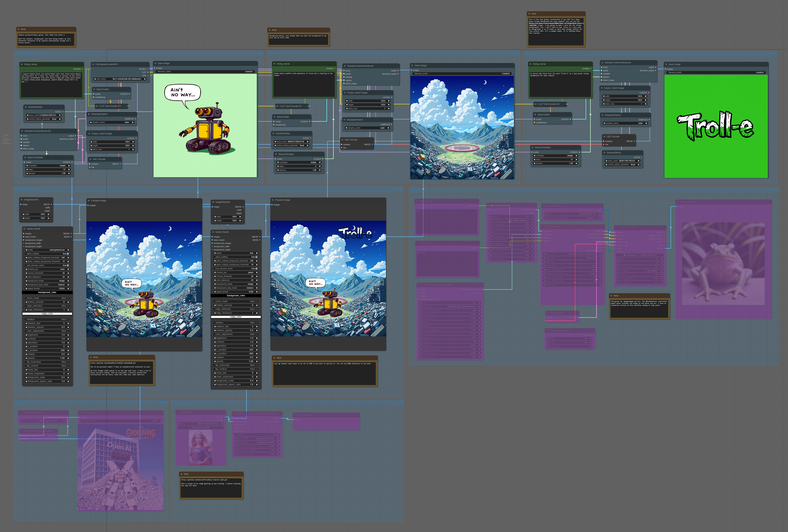Click the control_before_generate field in Flux Schnell NF4 RandomNoise
Image resolution: width=788 pixels, height=532 pixels.
tap(44, 119)
